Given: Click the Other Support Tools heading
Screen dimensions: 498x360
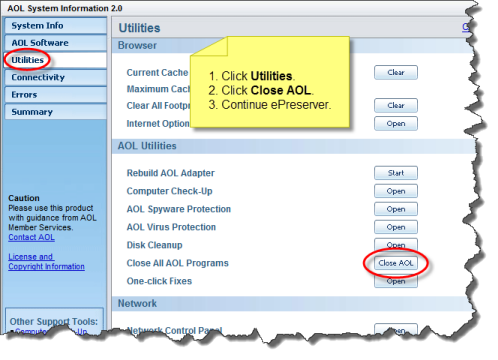Looking at the screenshot, I should (54, 322).
